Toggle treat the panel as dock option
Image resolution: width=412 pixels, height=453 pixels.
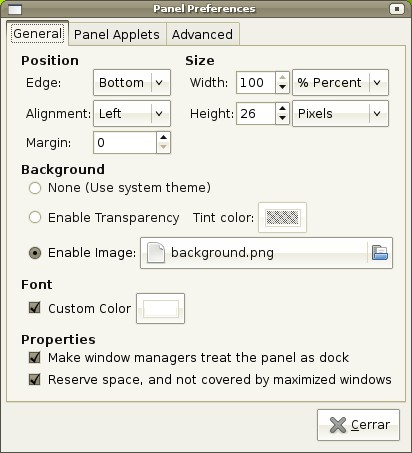(35, 357)
